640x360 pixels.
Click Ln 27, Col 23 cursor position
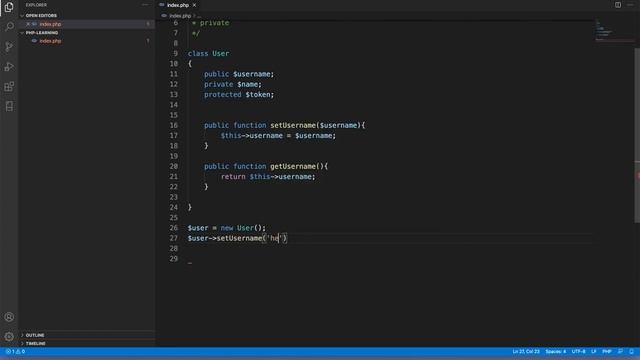point(526,351)
